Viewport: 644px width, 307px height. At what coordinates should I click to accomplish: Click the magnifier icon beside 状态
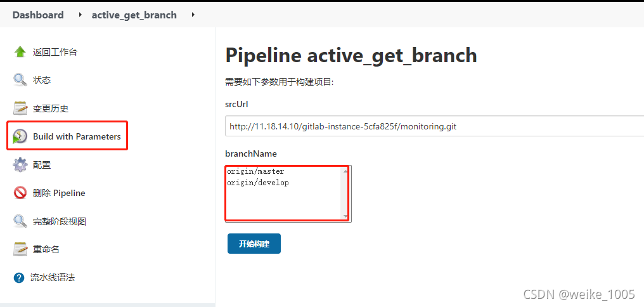(20, 80)
